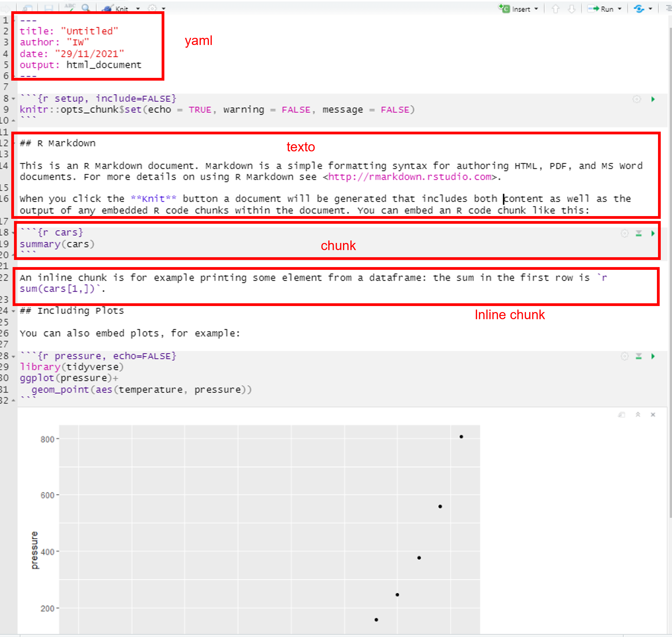The image size is (672, 637).
Task: Run the setup chunk green arrow
Action: pos(653,99)
